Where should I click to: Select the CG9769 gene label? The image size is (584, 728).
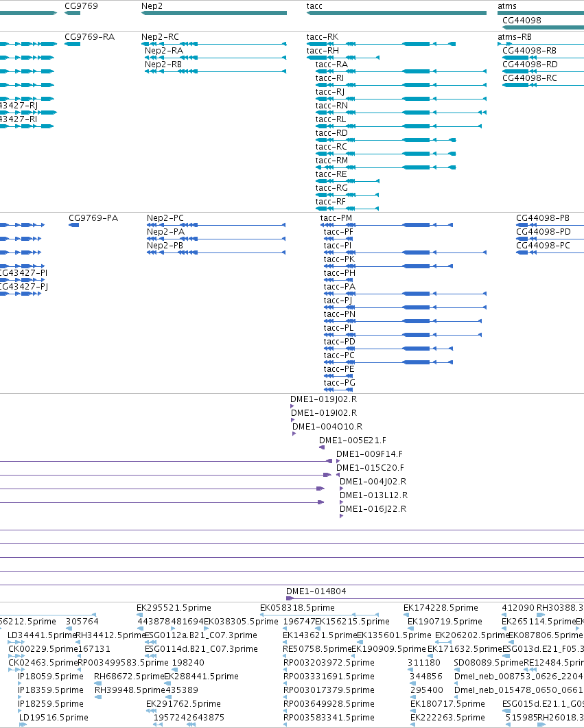click(81, 6)
